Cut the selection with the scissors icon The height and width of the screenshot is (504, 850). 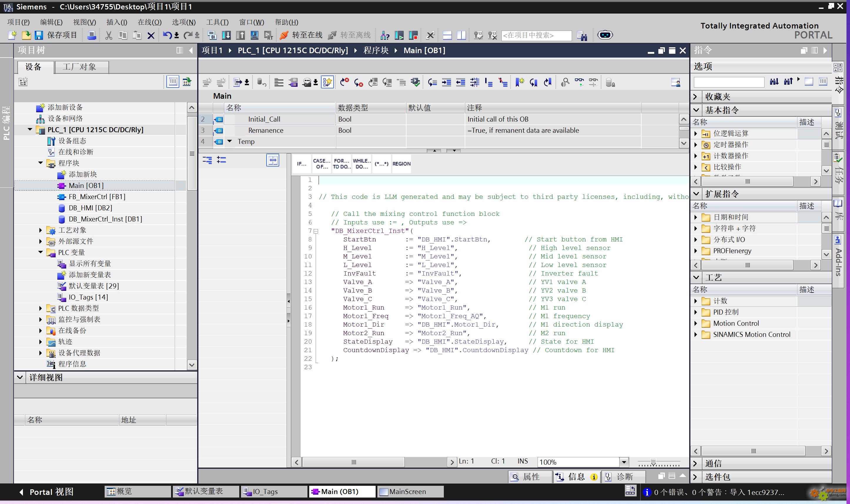pyautogui.click(x=109, y=35)
